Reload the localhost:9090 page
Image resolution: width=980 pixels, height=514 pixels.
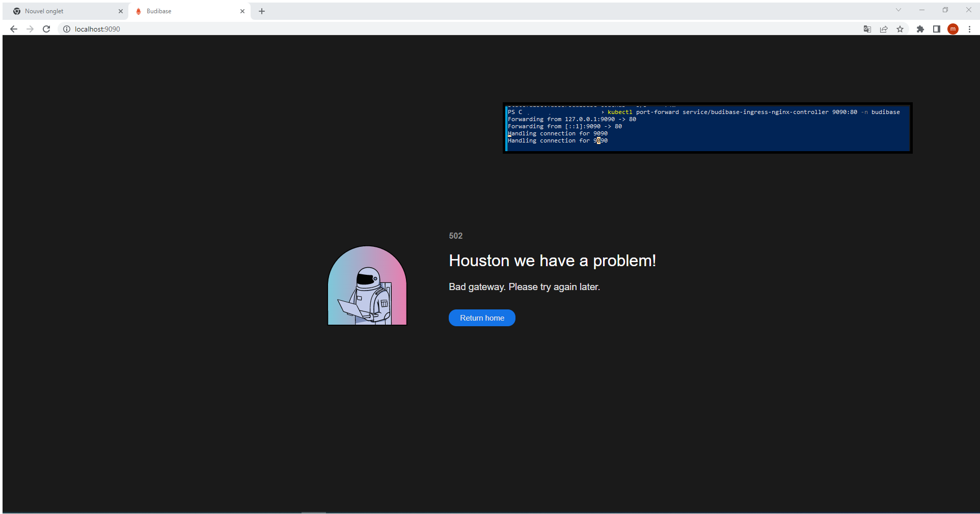pyautogui.click(x=46, y=29)
